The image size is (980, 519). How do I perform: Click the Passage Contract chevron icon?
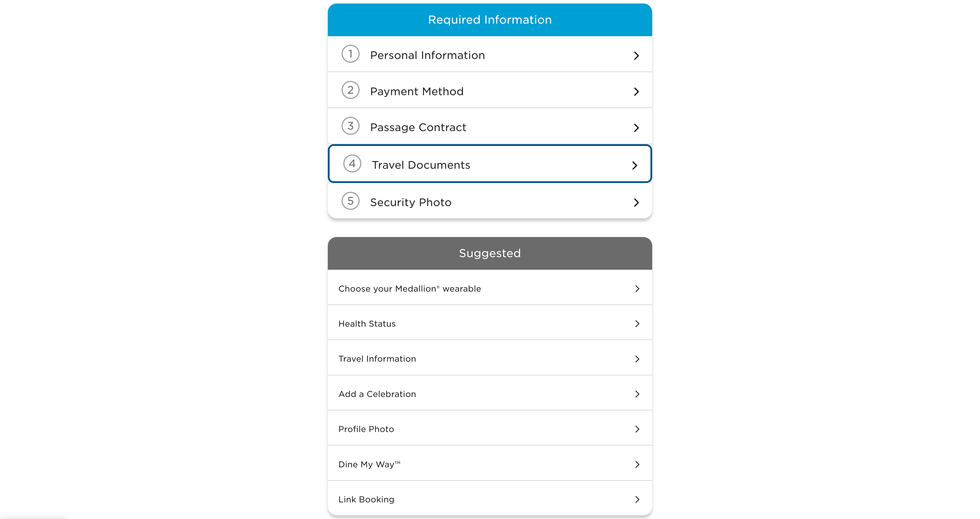click(636, 127)
